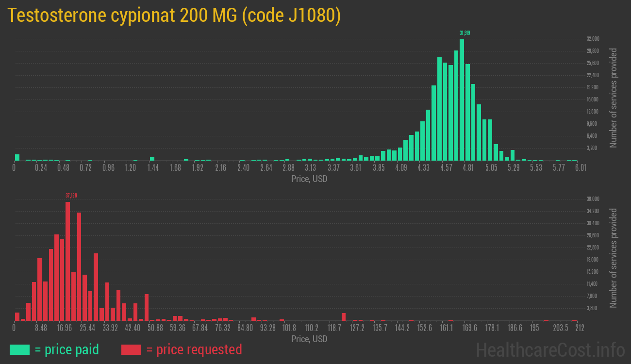Click the '= price requested' legend text
Viewport: 631px width, 364px height.
(194, 349)
